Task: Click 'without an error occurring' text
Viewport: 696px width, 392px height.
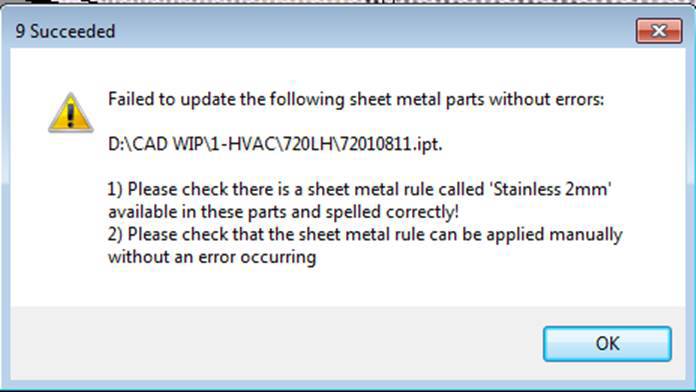Action: pos(212,257)
